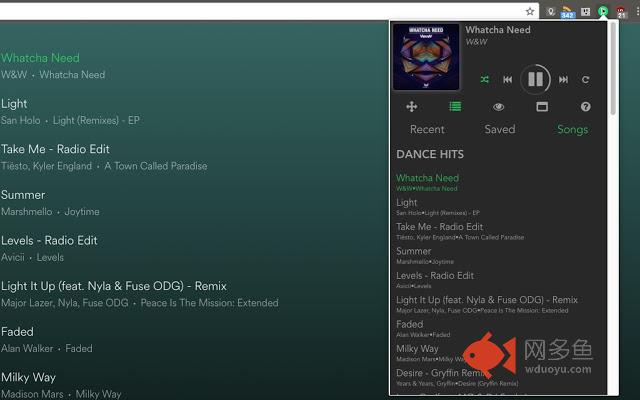Image resolution: width=640 pixels, height=400 pixels.
Task: Skip to the previous track
Action: [x=507, y=80]
